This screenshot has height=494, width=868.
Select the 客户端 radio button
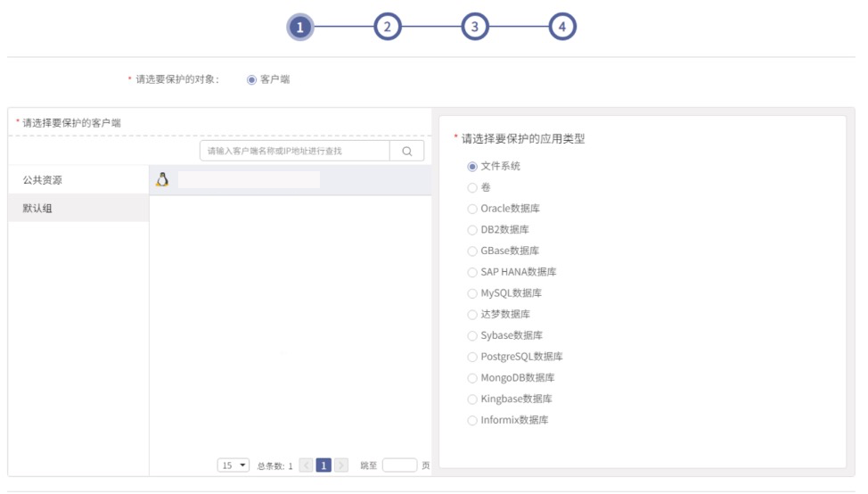pyautogui.click(x=252, y=79)
